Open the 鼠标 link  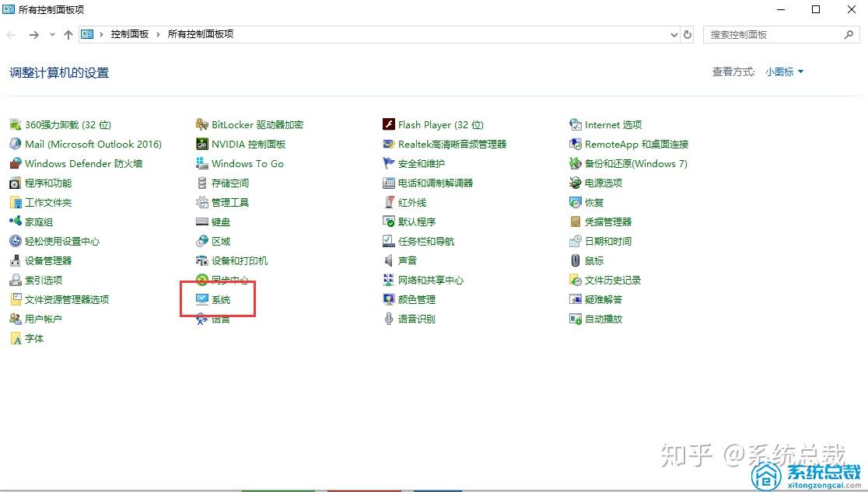594,260
